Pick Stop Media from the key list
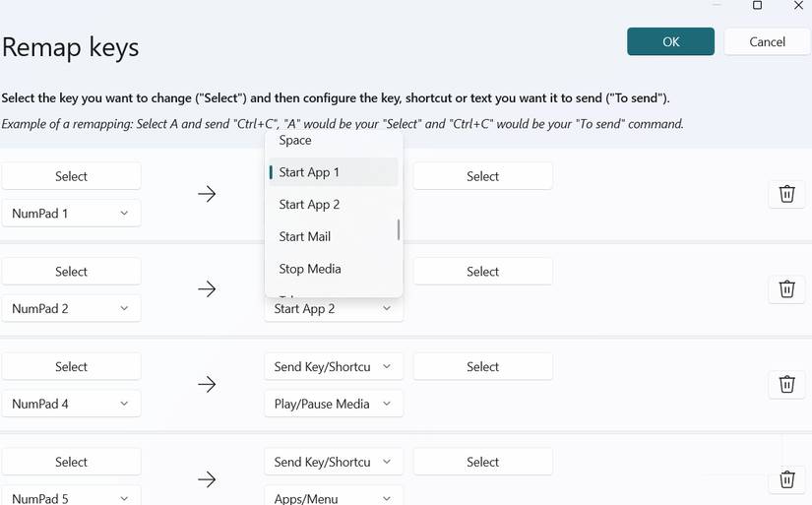812x505 pixels. pyautogui.click(x=333, y=269)
